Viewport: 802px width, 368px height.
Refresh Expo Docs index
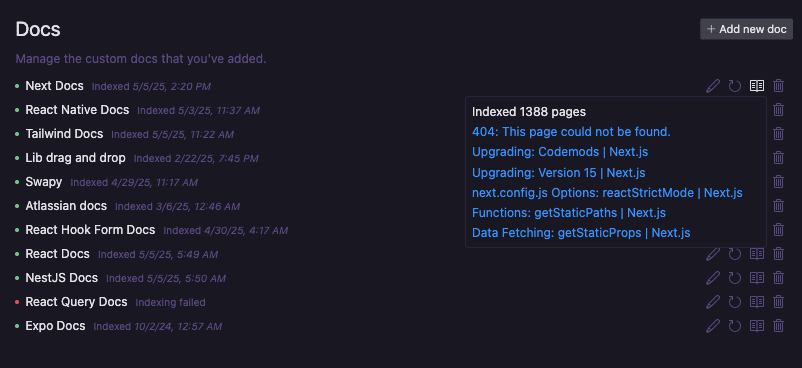point(734,326)
